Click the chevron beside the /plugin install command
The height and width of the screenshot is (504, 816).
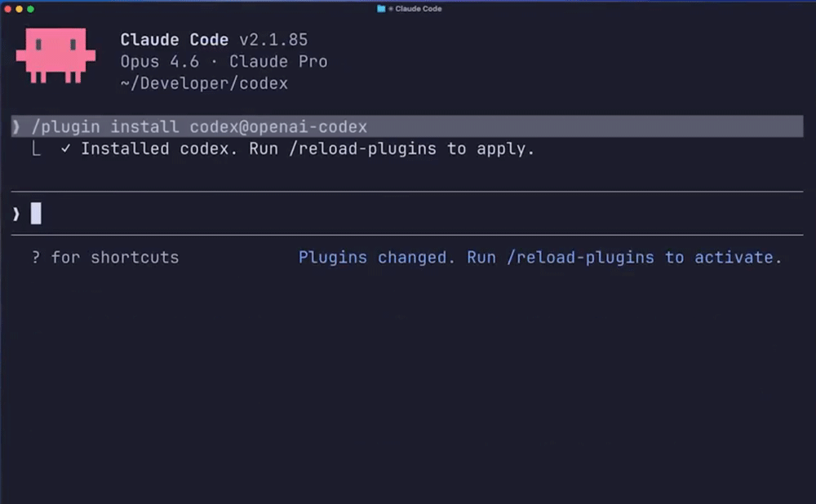tap(16, 127)
